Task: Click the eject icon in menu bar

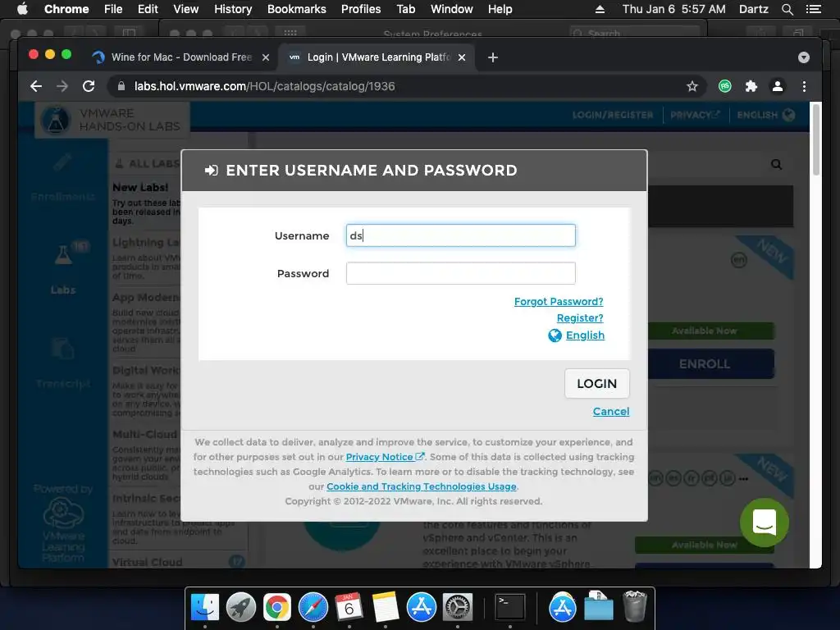Action: tap(600, 9)
